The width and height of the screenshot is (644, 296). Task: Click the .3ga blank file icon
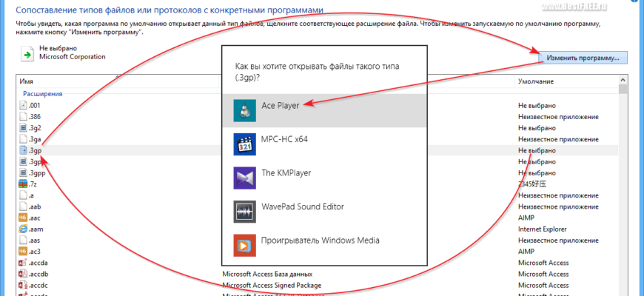(x=23, y=139)
